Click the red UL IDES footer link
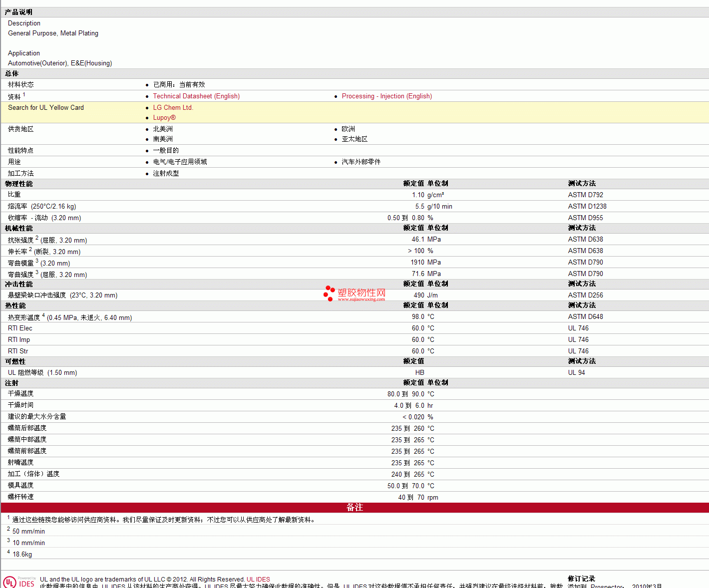The image size is (709, 588). pyautogui.click(x=258, y=580)
